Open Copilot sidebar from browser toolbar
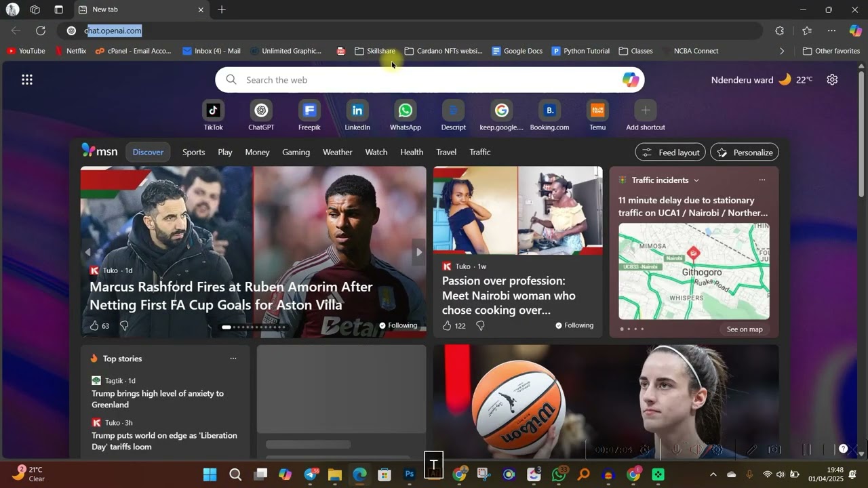Image resolution: width=868 pixels, height=488 pixels. (855, 30)
